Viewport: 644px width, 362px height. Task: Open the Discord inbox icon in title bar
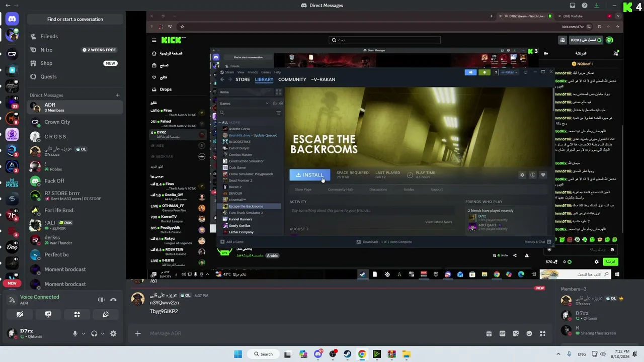[x=573, y=6]
